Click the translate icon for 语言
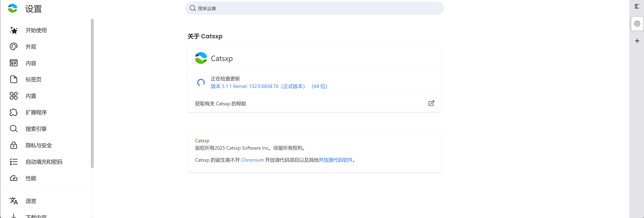 pos(14,201)
